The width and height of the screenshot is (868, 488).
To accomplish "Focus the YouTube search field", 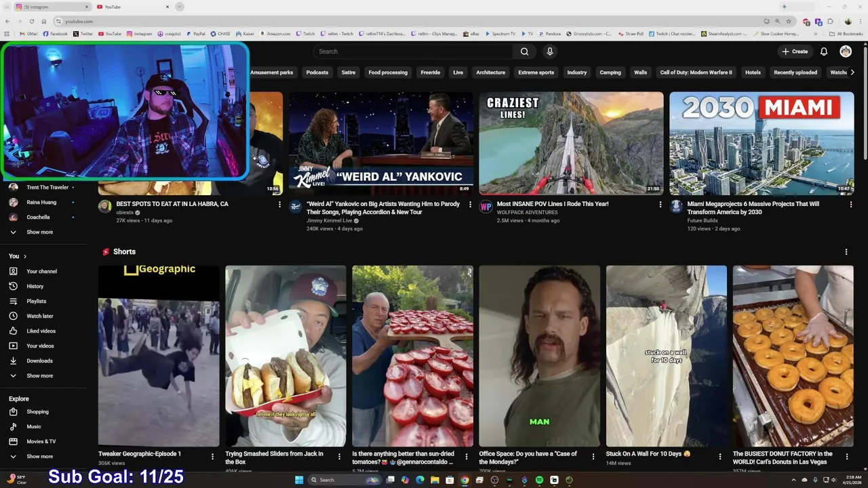I will coord(413,52).
